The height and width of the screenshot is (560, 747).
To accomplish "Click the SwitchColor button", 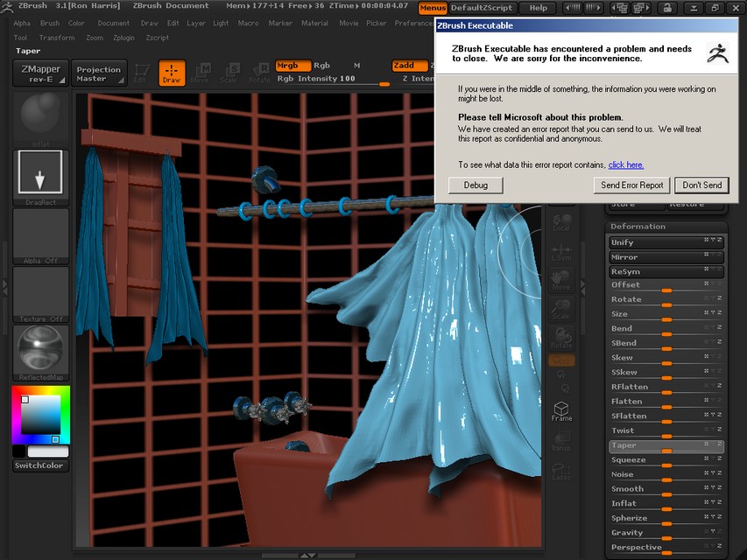I will pos(41,465).
